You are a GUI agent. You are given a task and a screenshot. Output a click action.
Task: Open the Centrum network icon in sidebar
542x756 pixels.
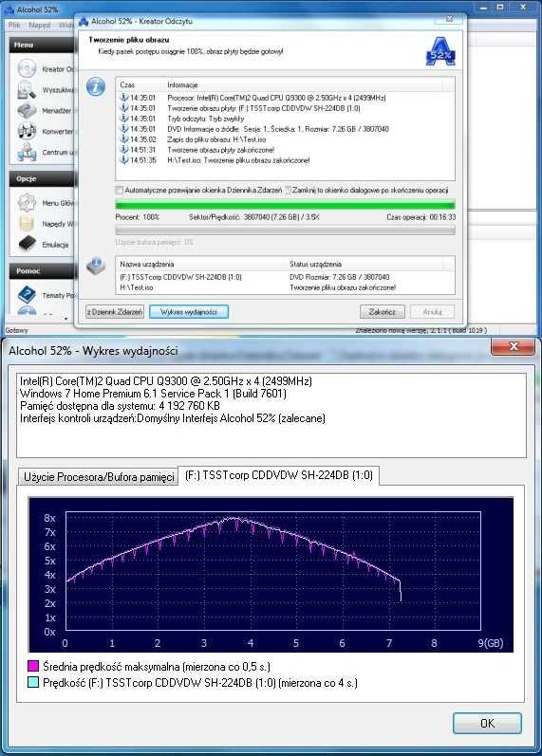[27, 152]
